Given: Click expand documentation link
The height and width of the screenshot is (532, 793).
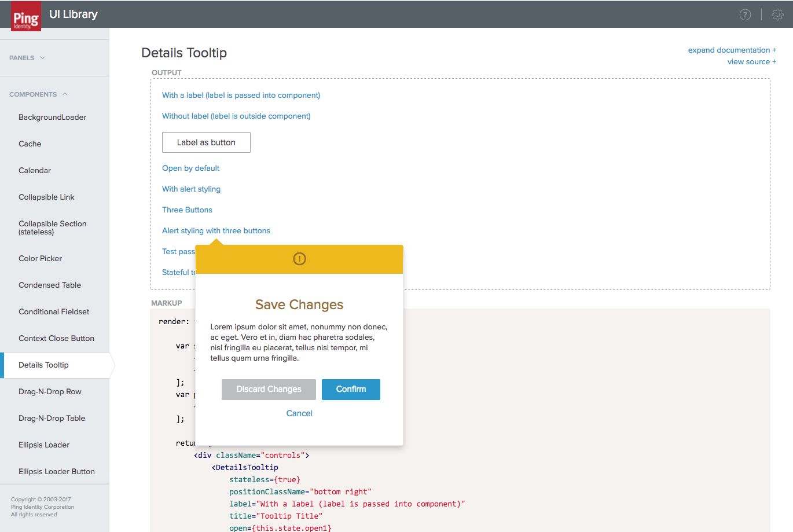Looking at the screenshot, I should point(732,50).
